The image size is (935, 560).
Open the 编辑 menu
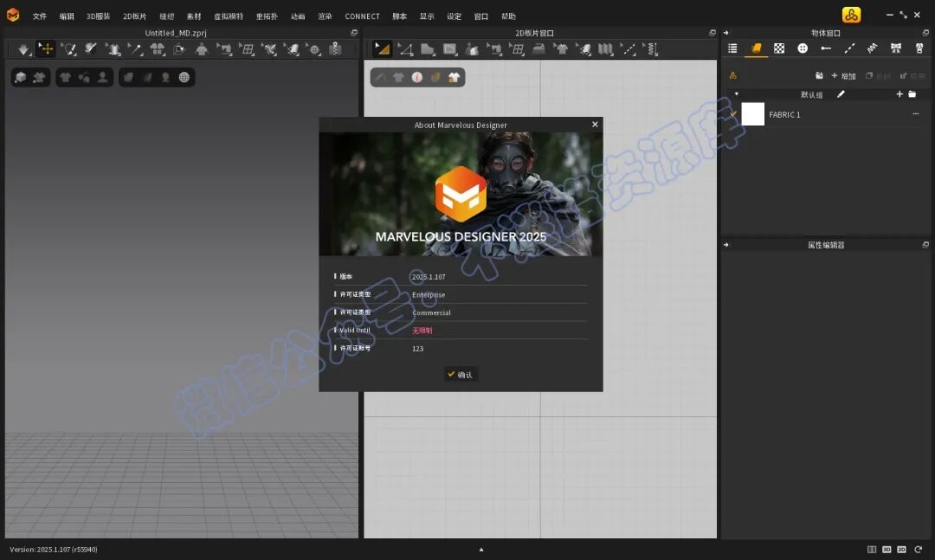(x=67, y=16)
